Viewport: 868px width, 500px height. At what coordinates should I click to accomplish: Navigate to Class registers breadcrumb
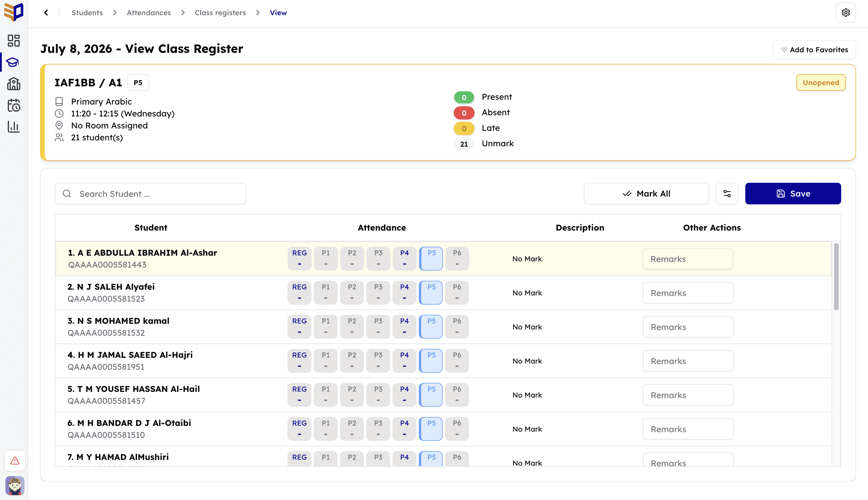point(220,13)
